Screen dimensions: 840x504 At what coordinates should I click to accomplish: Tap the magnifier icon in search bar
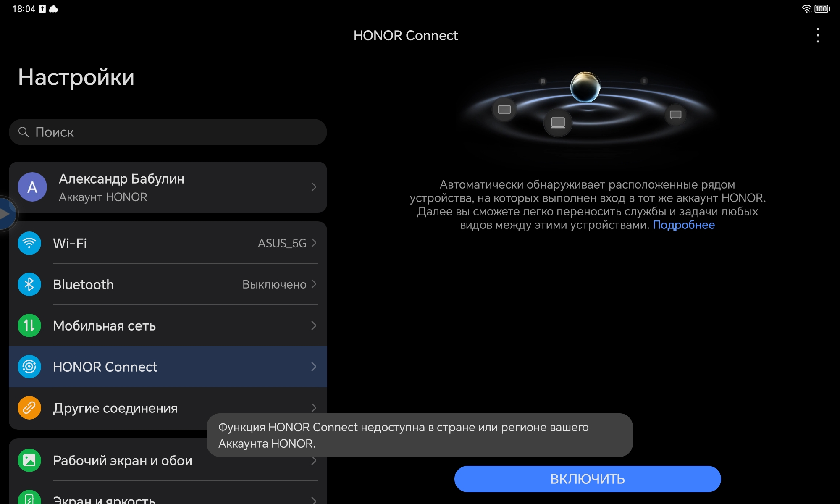[24, 132]
